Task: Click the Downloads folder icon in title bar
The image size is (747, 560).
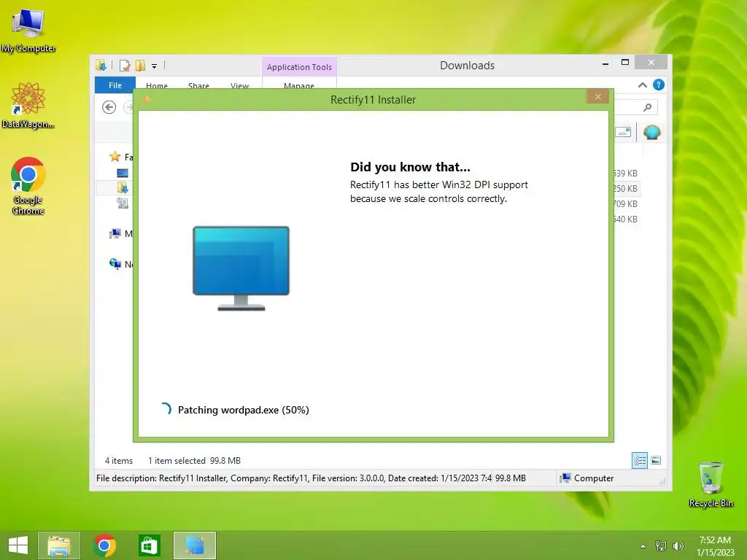Action: 101,65
